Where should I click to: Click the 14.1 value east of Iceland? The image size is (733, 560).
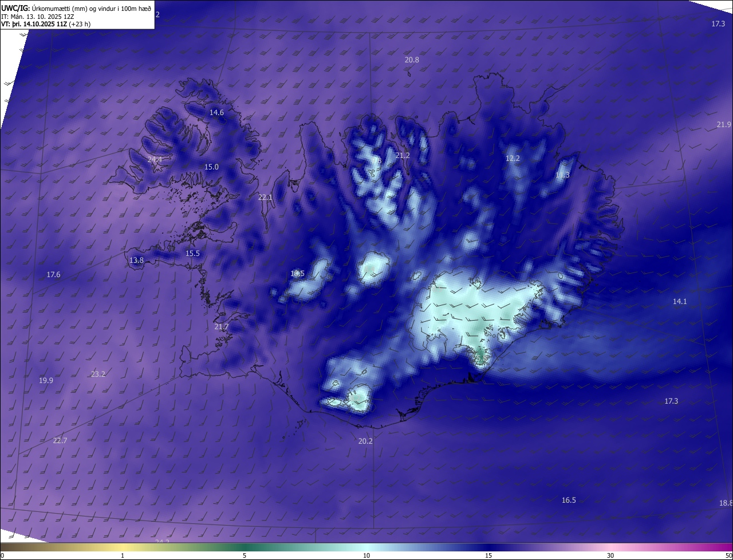680,302
